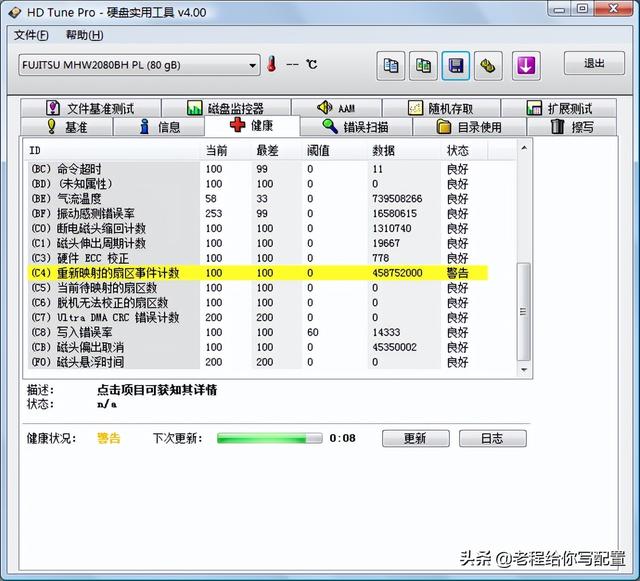This screenshot has height=581, width=640.
Task: Click the 最差 column header
Action: click(x=277, y=151)
